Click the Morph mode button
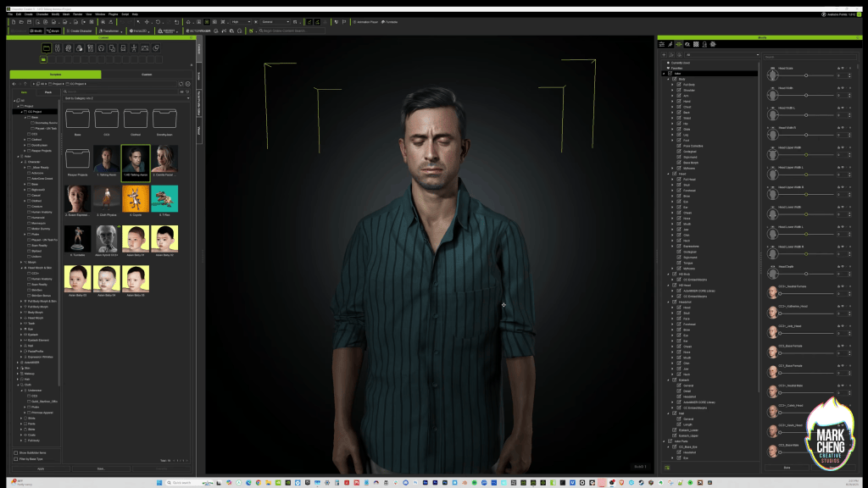 pos(53,31)
